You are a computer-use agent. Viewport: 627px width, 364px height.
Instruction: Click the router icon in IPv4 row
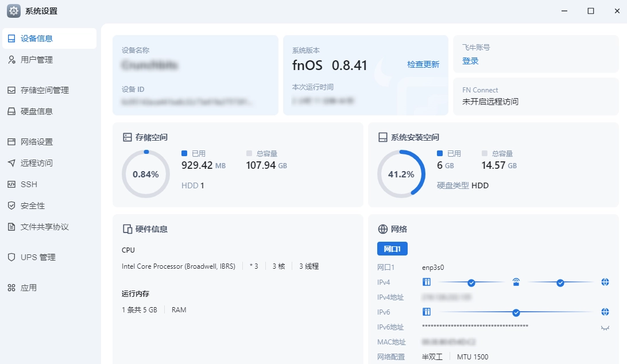coord(516,282)
